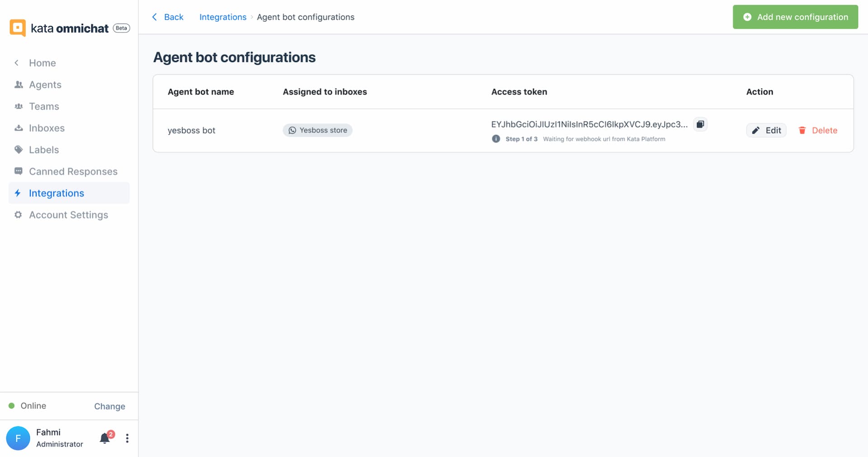Click the red trash icon for yesboss bot

click(802, 131)
